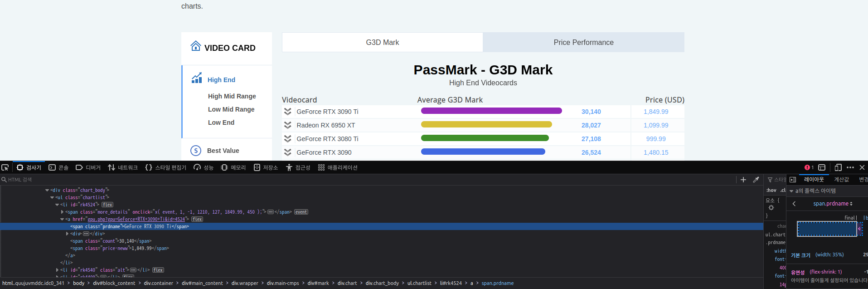868x289 pixels.
Task: Collapse the li id rk4524 node
Action: coord(57,205)
